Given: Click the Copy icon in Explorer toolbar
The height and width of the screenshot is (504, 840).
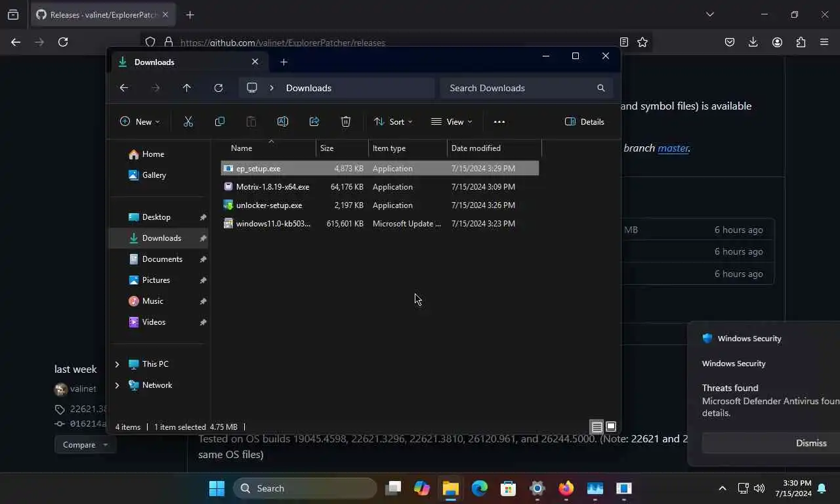Looking at the screenshot, I should click(220, 121).
